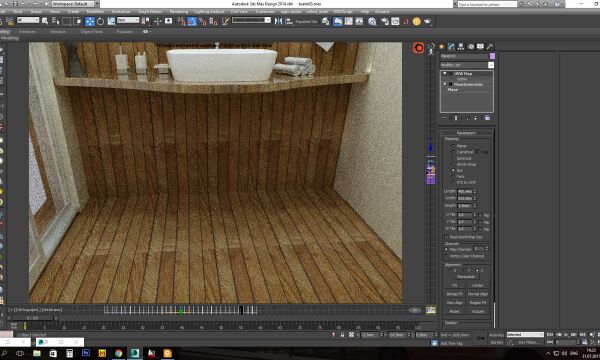This screenshot has height=360, width=600.
Task: Click the time slider handle
Action: click(33, 318)
